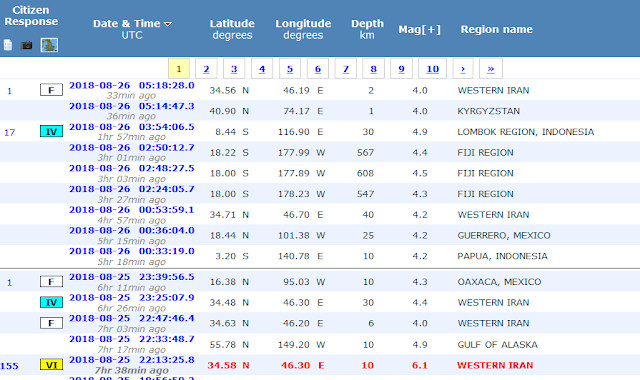
Task: Open earthquake 2018-08-26 00:36:04.0 Guerrero link
Action: (x=131, y=231)
